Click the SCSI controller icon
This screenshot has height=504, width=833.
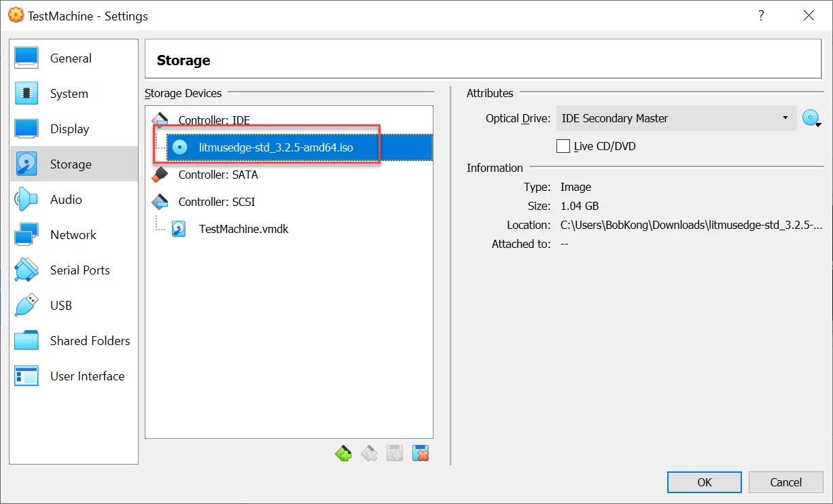160,202
